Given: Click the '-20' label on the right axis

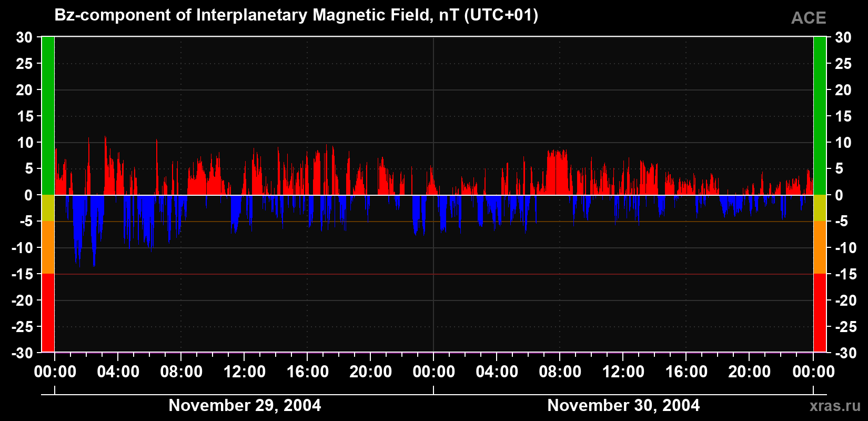Looking at the screenshot, I should 846,300.
